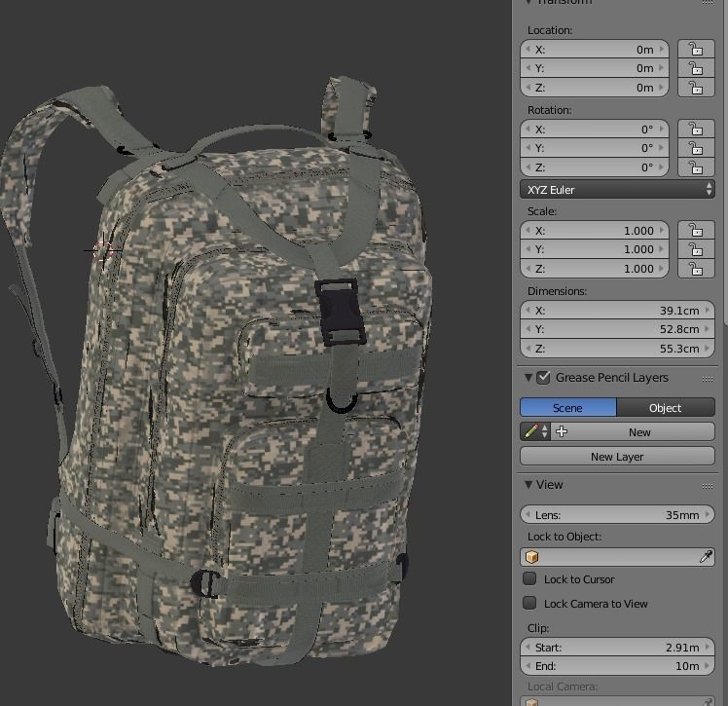Toggle lock for Location Z
This screenshot has height=706, width=728.
[x=696, y=88]
